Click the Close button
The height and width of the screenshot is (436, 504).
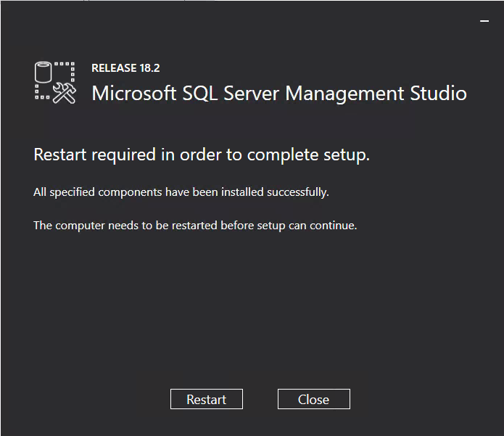click(x=314, y=399)
